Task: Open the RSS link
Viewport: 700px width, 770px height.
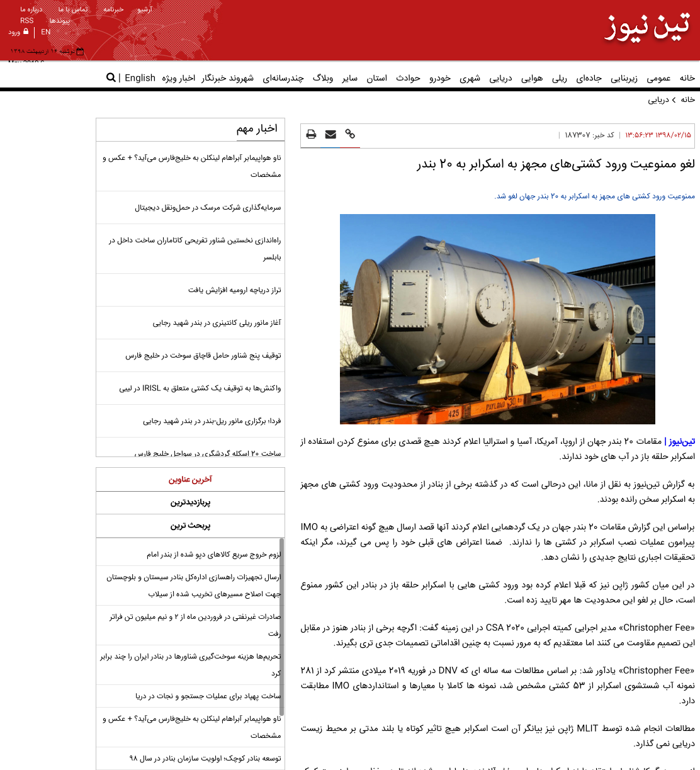Action: (x=26, y=21)
